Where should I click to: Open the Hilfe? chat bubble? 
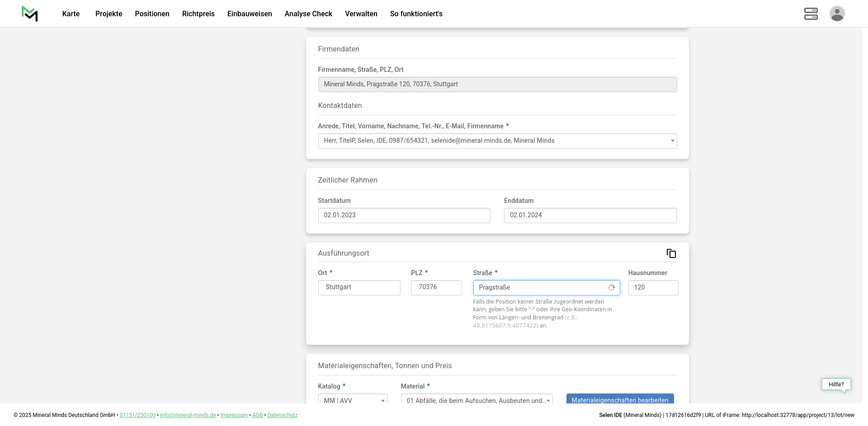(836, 384)
